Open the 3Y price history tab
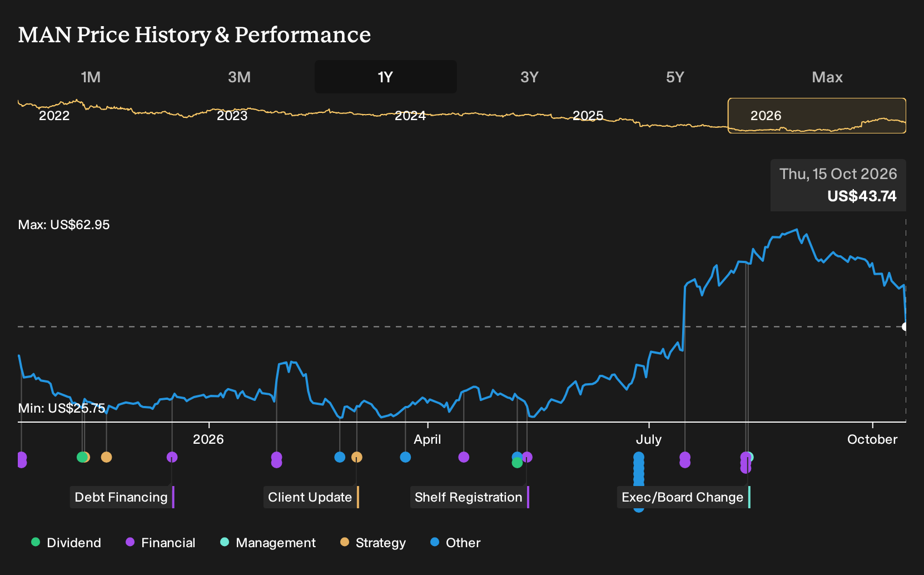This screenshot has width=924, height=575. coord(529,77)
